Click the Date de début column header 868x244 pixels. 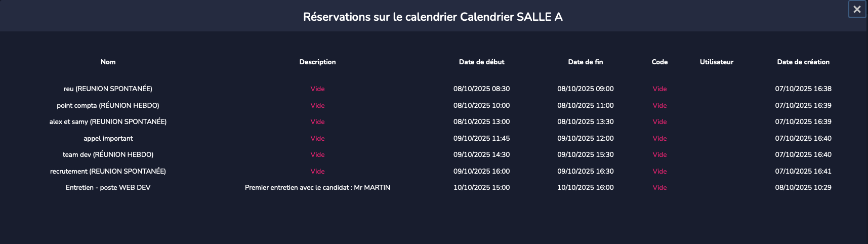coord(481,62)
